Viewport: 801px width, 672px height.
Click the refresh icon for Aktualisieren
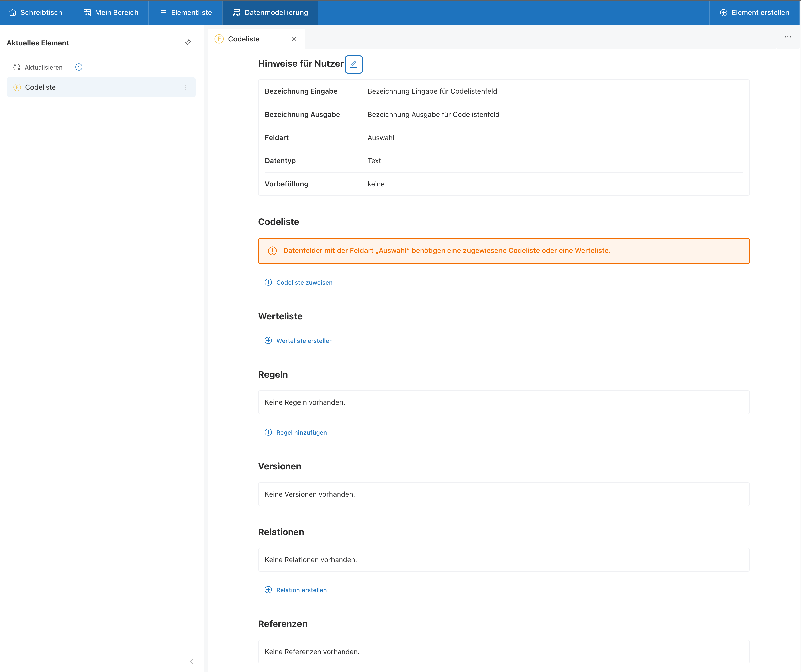click(x=16, y=67)
